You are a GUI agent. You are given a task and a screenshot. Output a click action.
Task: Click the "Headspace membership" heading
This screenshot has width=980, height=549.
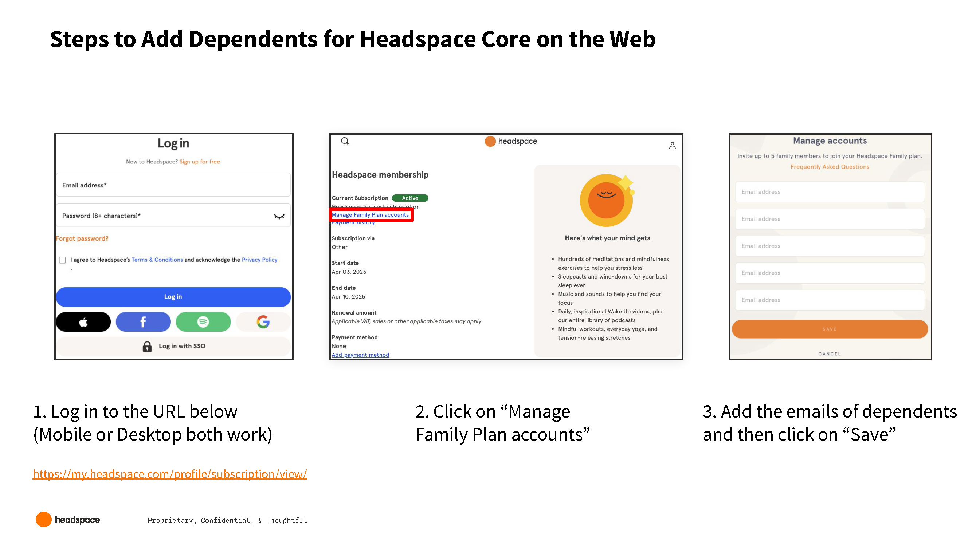380,175
